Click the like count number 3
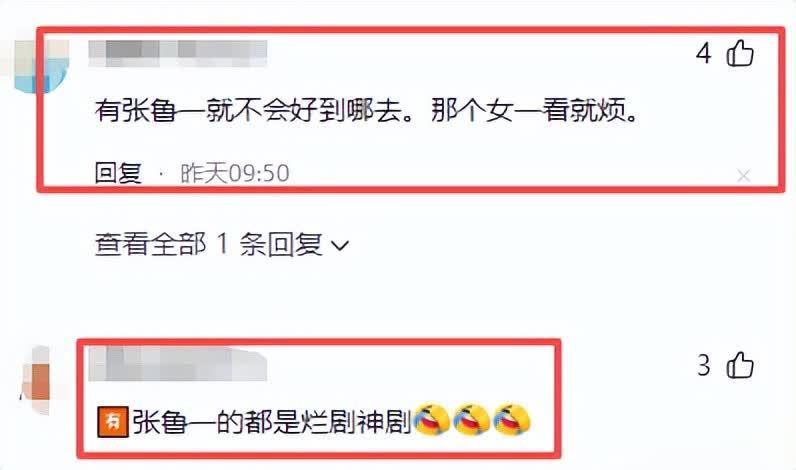The height and width of the screenshot is (470, 796). coord(704,365)
